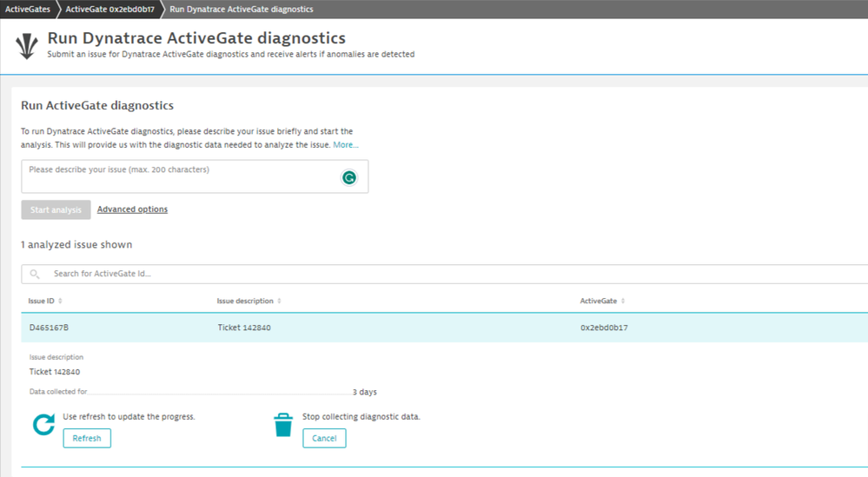The image size is (868, 477).
Task: Click the Search for ActiveGate Id field
Action: tap(434, 274)
